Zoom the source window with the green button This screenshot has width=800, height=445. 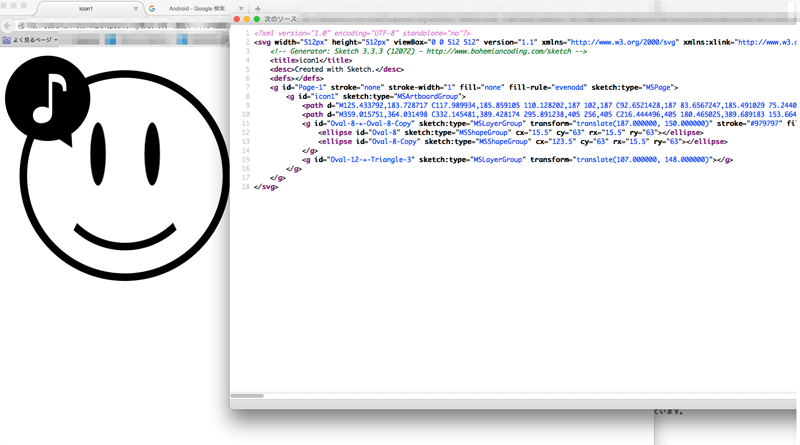pyautogui.click(x=257, y=19)
